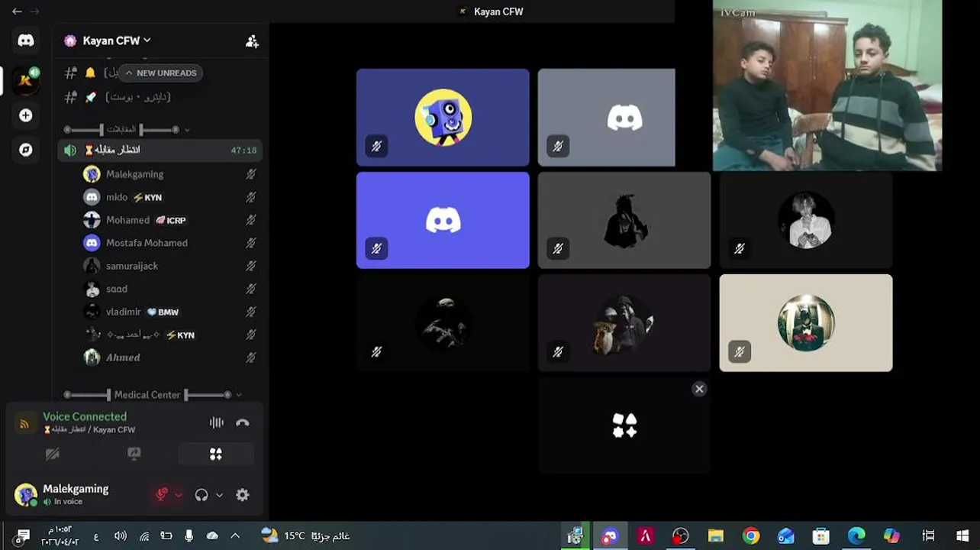The height and width of the screenshot is (550, 980).
Task: Focus the blue robot avatar video tile
Action: coord(443,118)
